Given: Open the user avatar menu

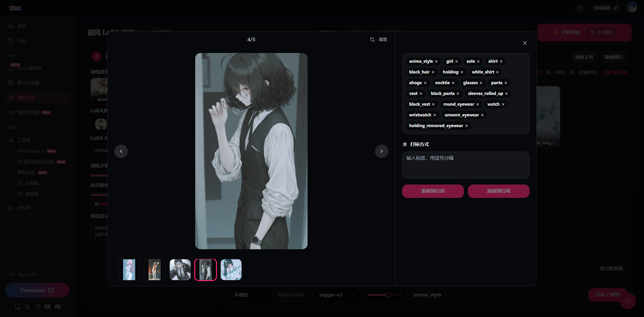Looking at the screenshot, I should [x=632, y=7].
